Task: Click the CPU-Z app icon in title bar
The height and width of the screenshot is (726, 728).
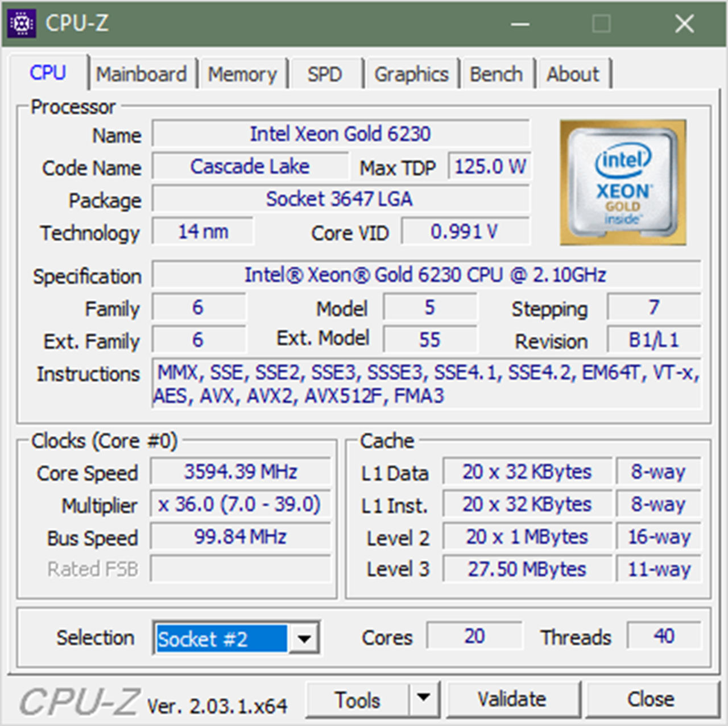Action: (22, 24)
